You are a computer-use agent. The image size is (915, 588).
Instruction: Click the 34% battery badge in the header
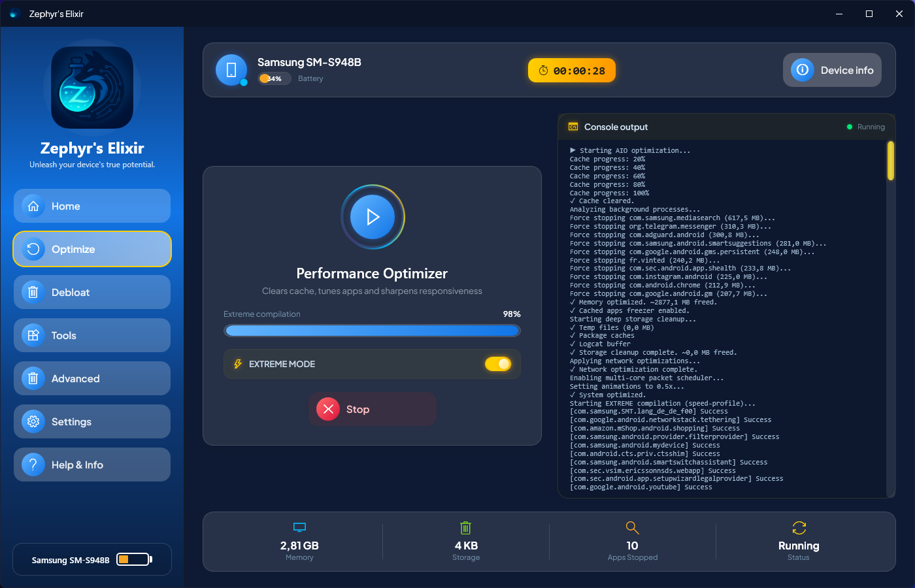coord(274,78)
